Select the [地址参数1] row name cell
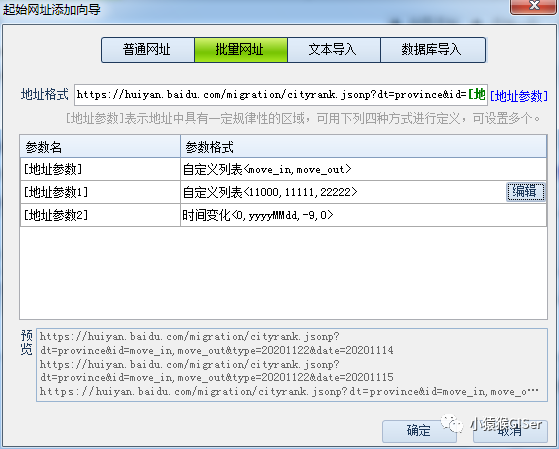Screen dimensions: 559x449 pyautogui.click(x=100, y=192)
